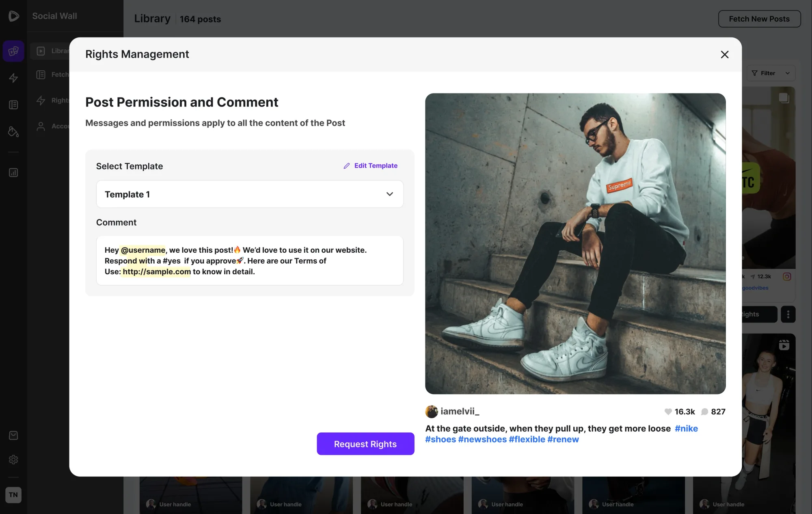
Task: Click the comments bubble icon
Action: click(705, 412)
